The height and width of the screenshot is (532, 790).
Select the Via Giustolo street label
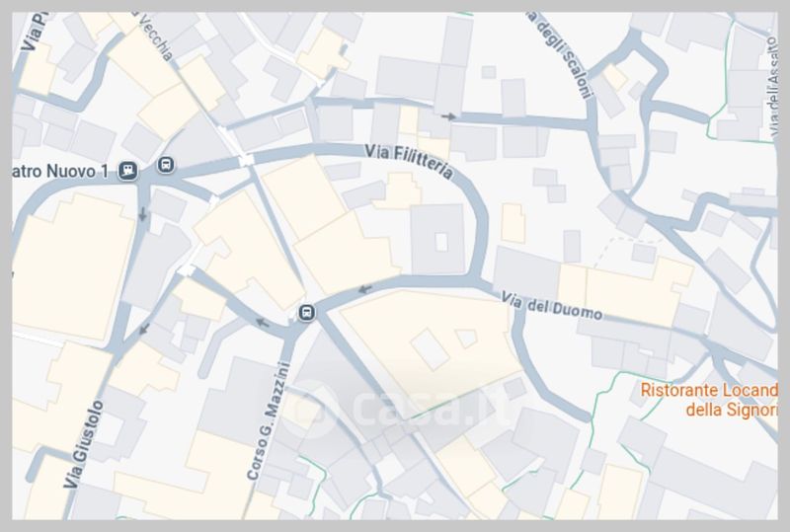click(84, 444)
